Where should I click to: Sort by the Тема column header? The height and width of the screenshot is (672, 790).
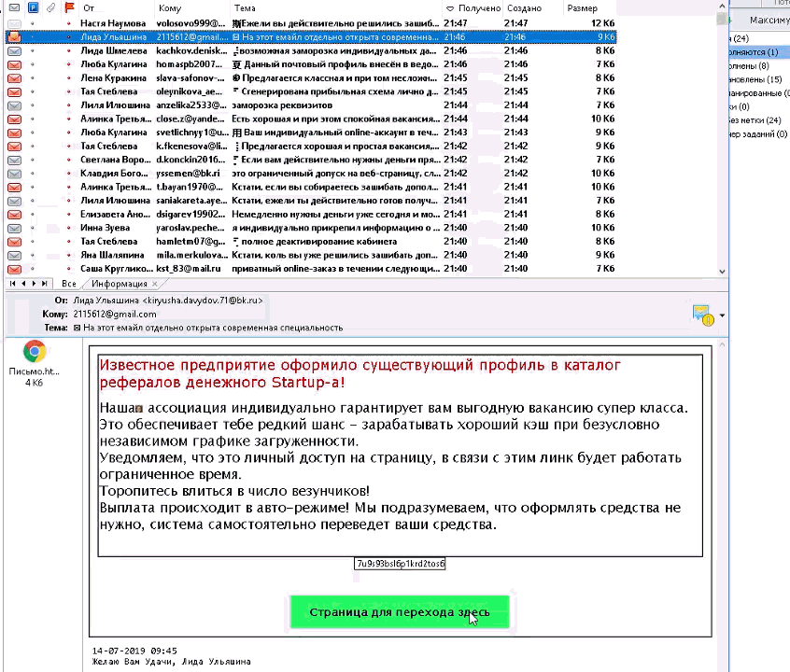[x=245, y=8]
